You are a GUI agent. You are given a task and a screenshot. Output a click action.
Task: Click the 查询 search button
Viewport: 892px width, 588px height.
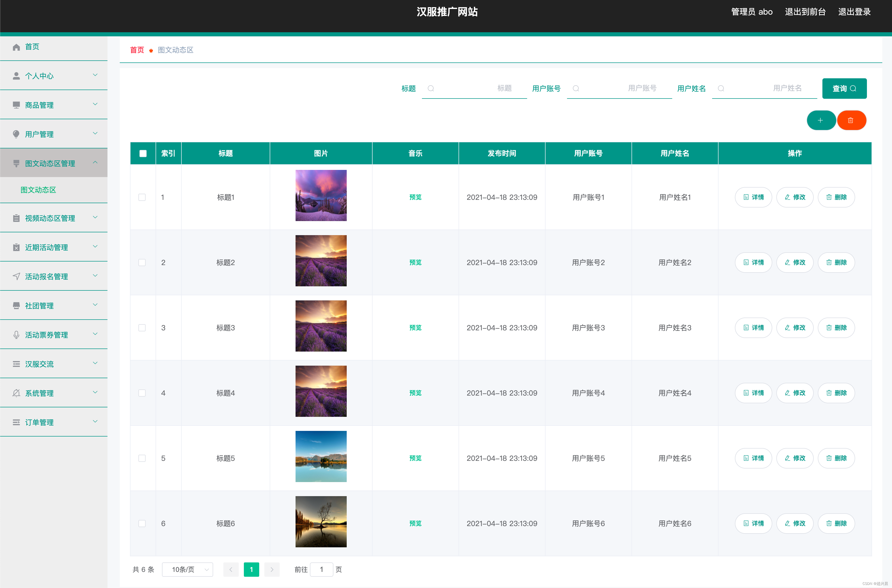(x=844, y=89)
